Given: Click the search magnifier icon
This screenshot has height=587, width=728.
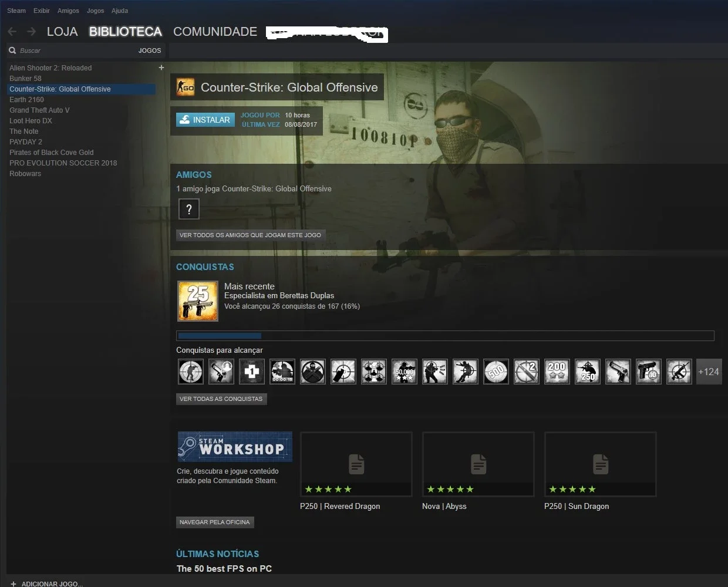Looking at the screenshot, I should [12, 50].
